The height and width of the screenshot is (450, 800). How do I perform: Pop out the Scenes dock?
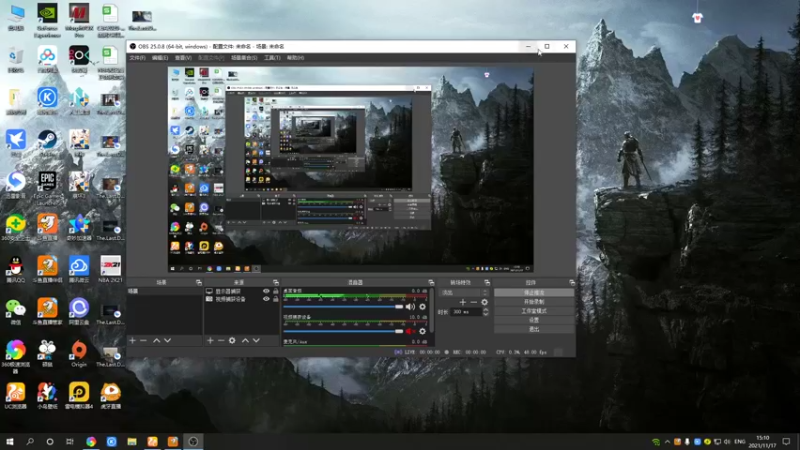point(199,282)
